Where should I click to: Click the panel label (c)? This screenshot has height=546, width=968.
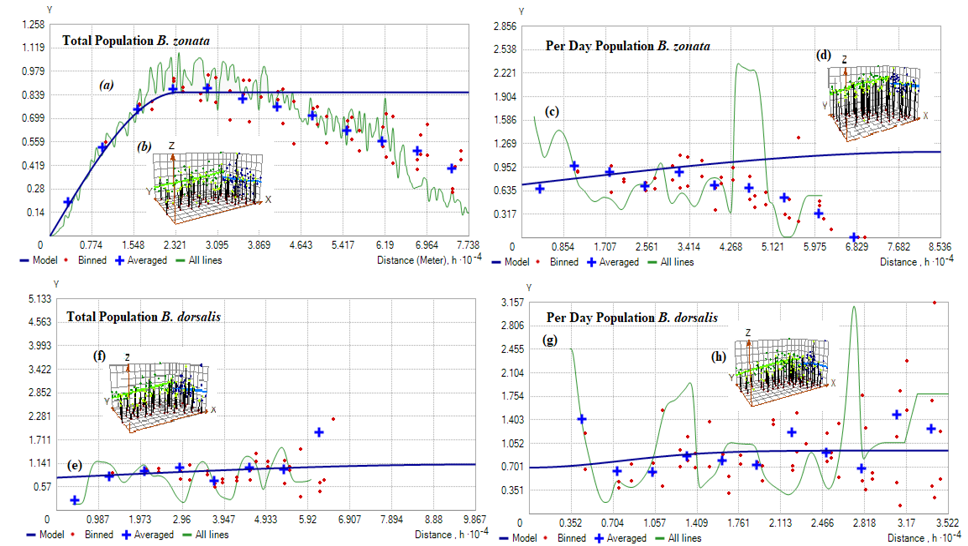(x=551, y=112)
